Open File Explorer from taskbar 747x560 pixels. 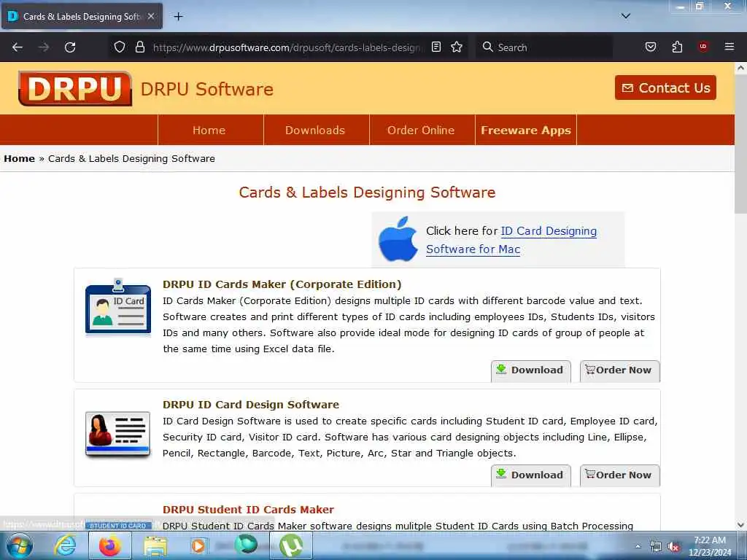coord(155,546)
